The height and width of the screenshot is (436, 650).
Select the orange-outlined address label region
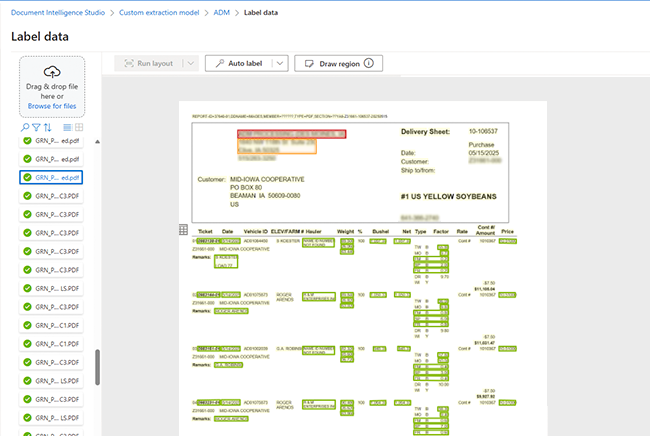click(x=277, y=146)
